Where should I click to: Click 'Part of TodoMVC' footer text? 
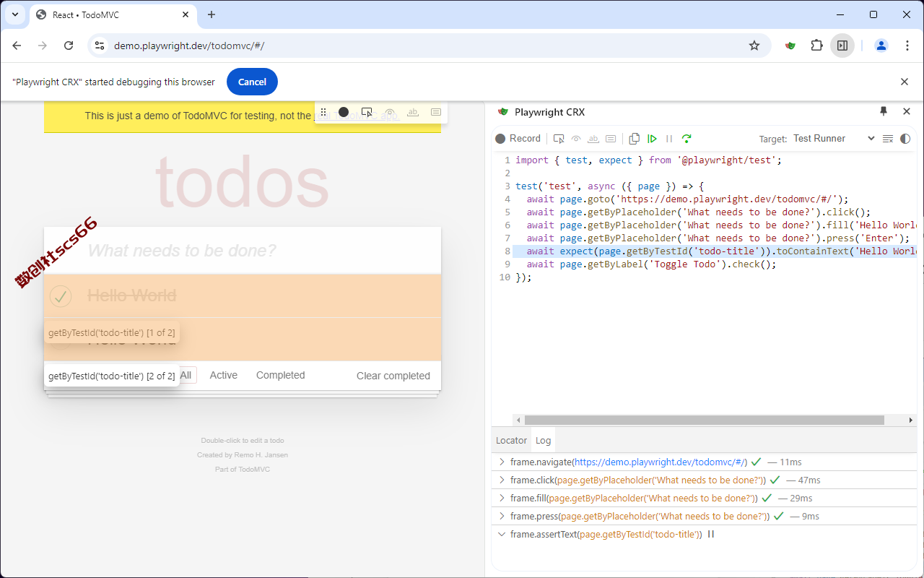click(x=243, y=470)
